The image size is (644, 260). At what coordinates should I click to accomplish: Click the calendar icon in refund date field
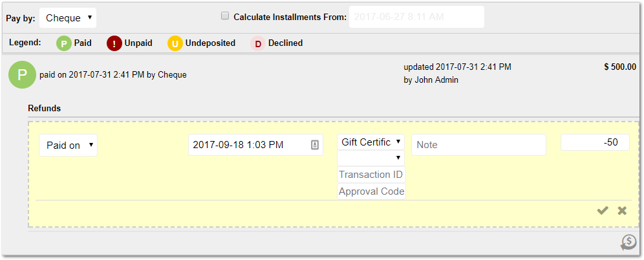315,145
